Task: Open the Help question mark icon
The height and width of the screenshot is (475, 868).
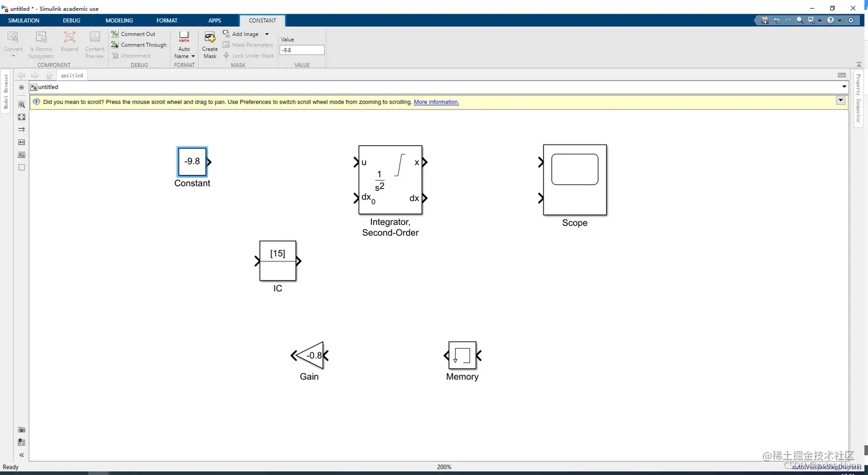Action: click(x=830, y=20)
